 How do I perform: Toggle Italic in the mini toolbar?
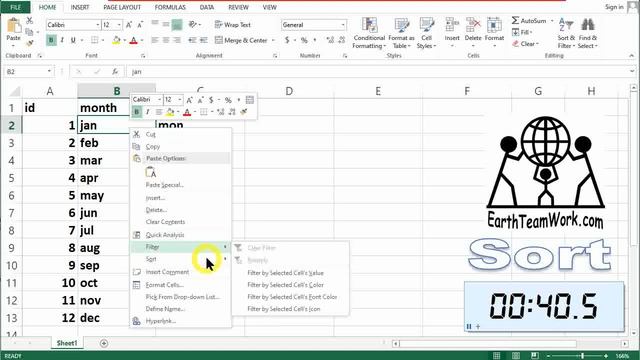(147, 112)
